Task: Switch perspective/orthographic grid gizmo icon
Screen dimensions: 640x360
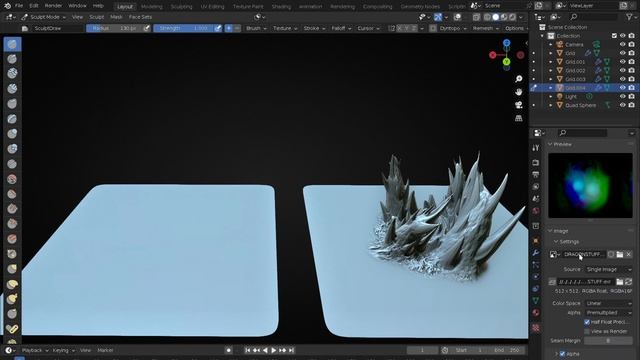Action: click(x=519, y=118)
